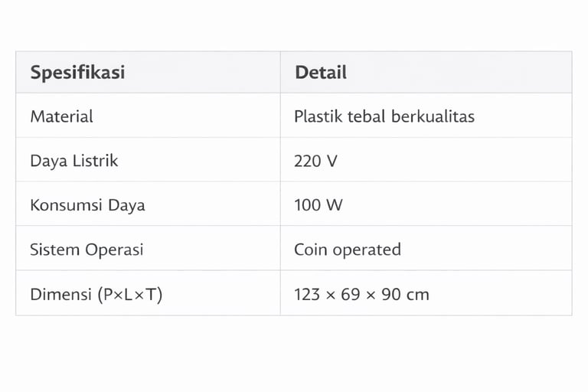This screenshot has width=588, height=392.
Task: Click the 'Coin operated' value
Action: tap(348, 250)
